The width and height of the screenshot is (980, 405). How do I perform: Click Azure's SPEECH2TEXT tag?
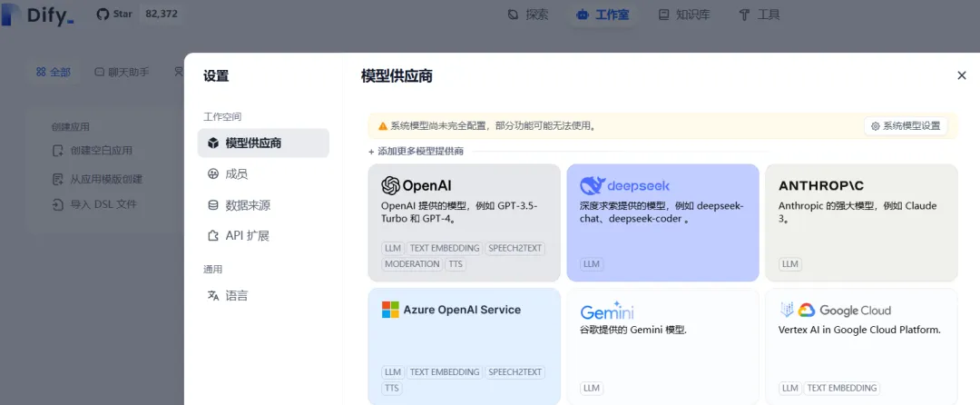tap(515, 372)
